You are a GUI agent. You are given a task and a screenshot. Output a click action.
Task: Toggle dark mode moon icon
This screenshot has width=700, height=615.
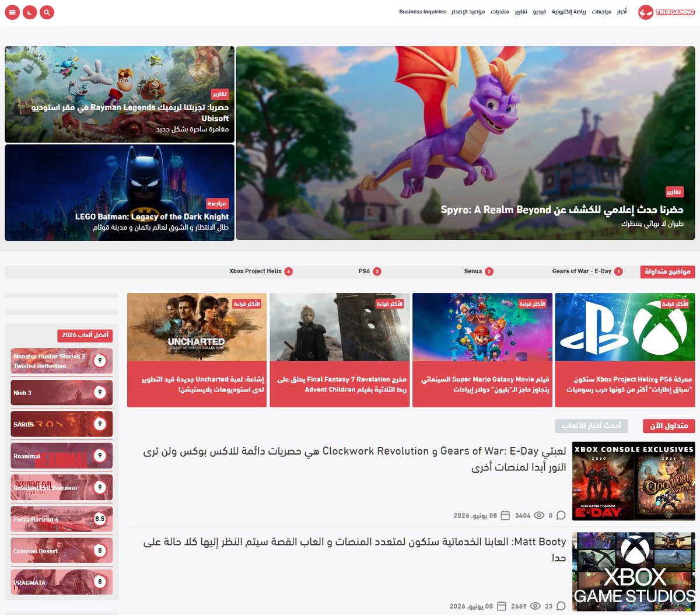pyautogui.click(x=30, y=12)
